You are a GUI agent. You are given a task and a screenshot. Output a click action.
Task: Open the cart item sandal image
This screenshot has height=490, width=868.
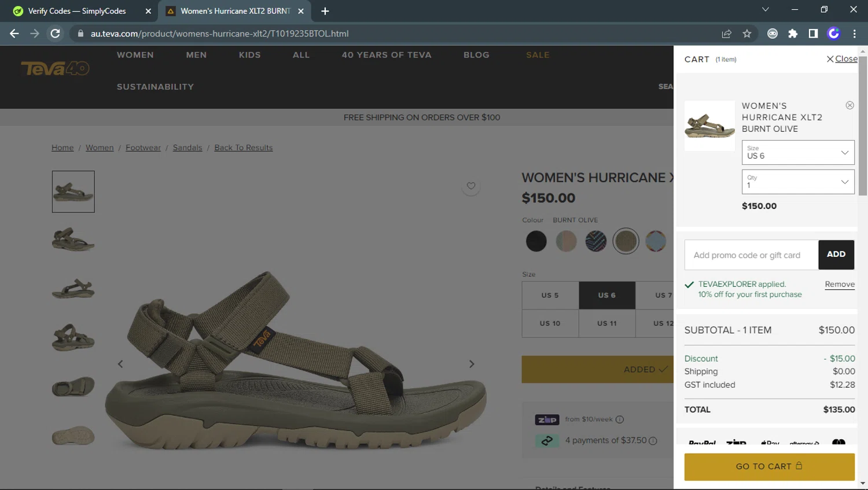tap(709, 126)
